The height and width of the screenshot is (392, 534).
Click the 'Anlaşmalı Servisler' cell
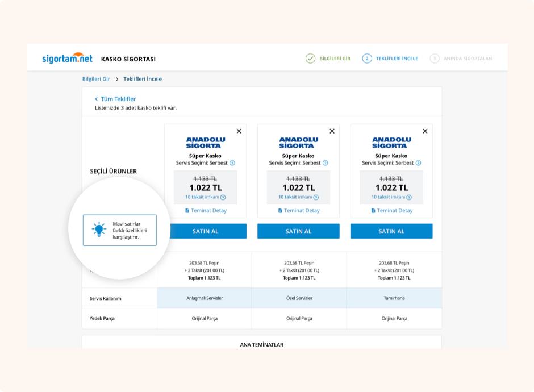205,298
